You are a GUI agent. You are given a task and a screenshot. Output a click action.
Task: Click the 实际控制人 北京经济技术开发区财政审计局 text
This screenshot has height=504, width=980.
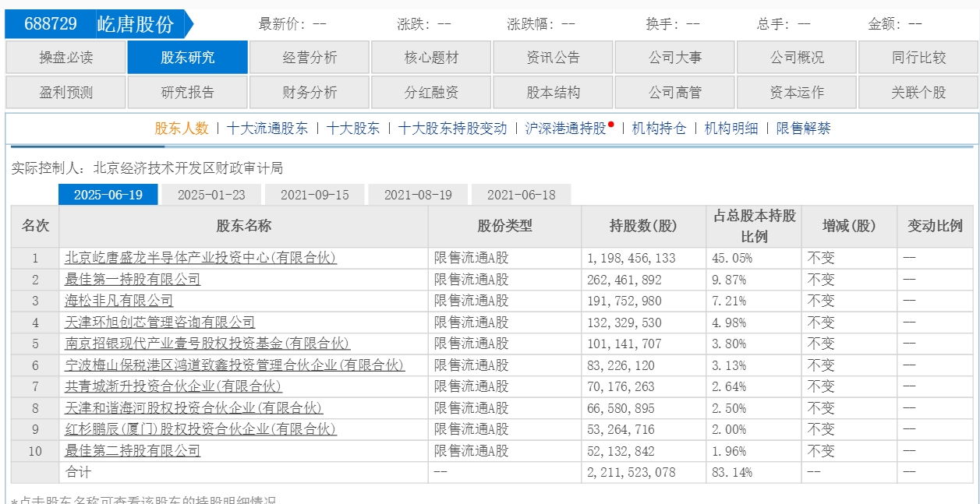[x=147, y=168]
